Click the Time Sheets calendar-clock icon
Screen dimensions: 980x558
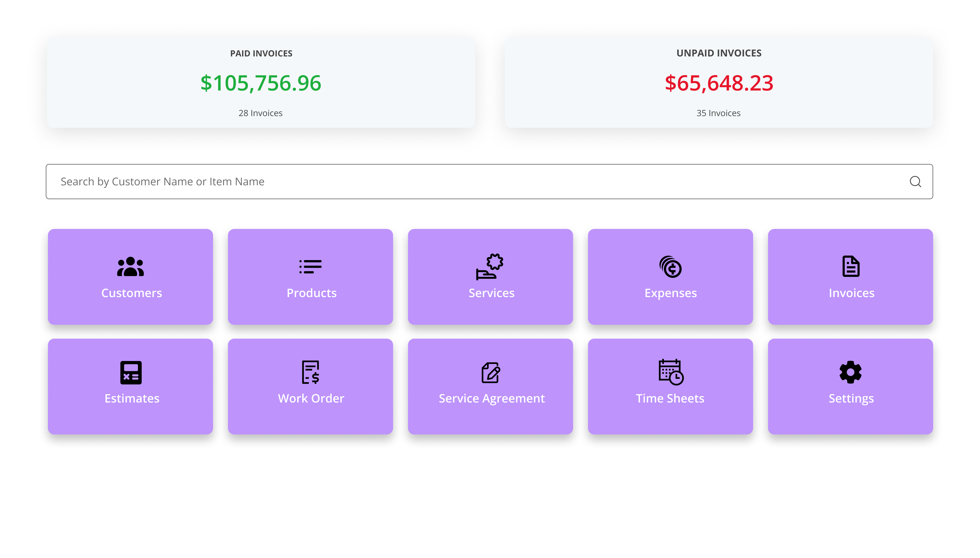coord(670,372)
